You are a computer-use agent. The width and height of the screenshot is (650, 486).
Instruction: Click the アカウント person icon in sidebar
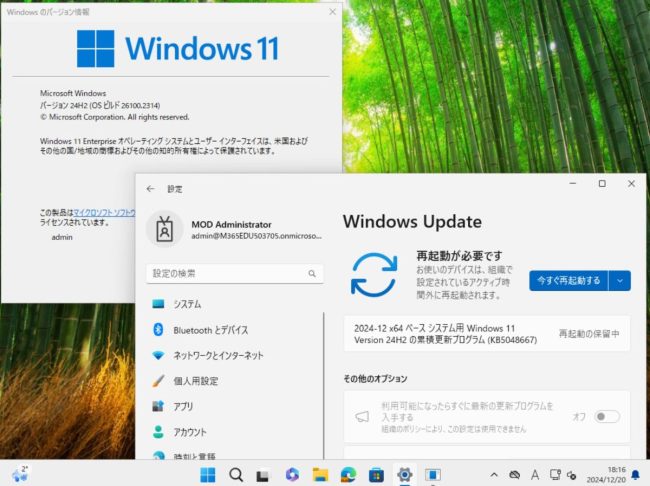point(158,432)
